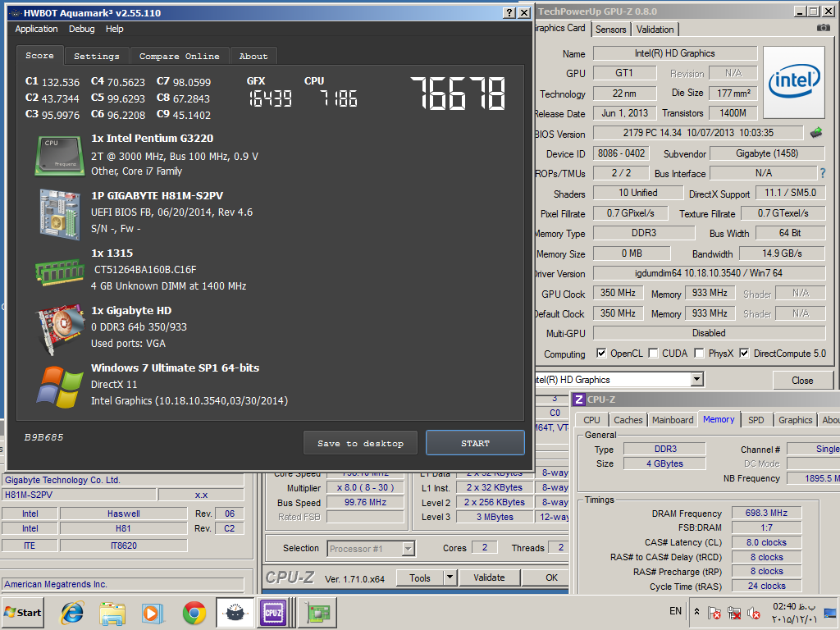The image size is (840, 630).
Task: Open the Caches tab in CPU-Z
Action: [628, 420]
